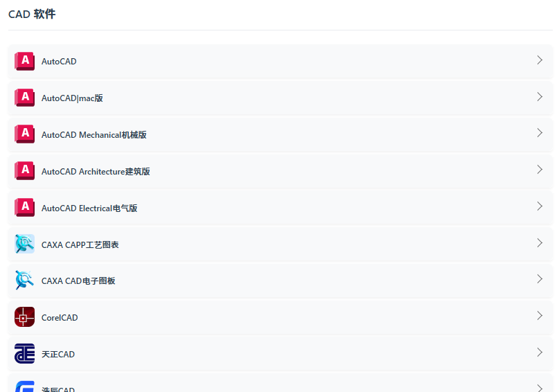Click the AutoCAD|mac版 app icon
This screenshot has width=559, height=392.
pyautogui.click(x=25, y=98)
